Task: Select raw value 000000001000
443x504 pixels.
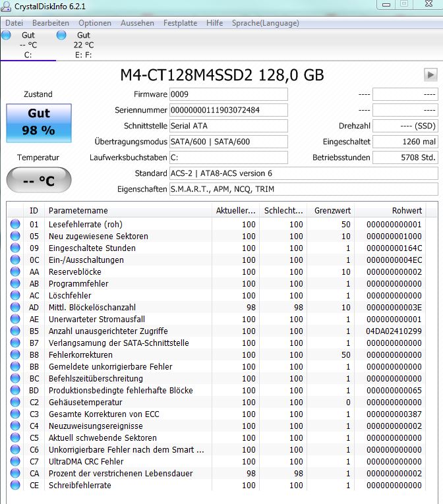Action: click(x=394, y=237)
